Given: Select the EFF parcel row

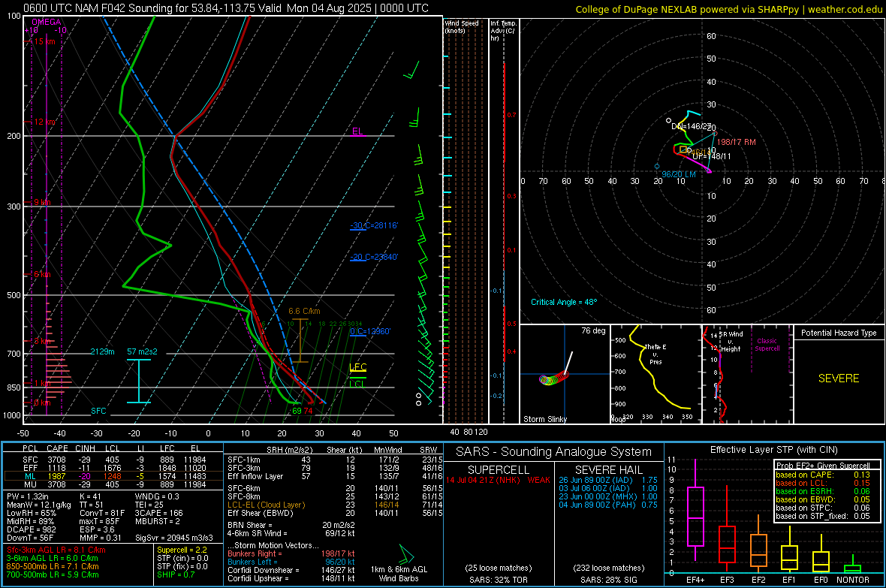Looking at the screenshot, I should coord(113,468).
